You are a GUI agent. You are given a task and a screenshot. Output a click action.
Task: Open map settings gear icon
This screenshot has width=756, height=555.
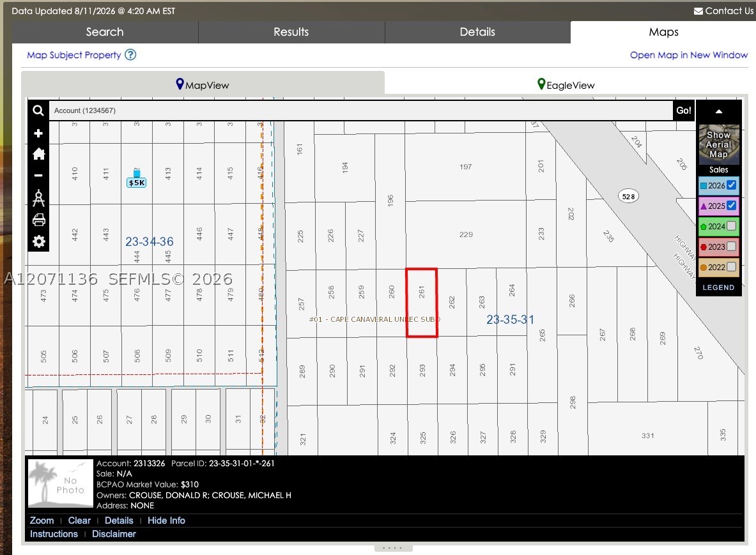tap(38, 241)
